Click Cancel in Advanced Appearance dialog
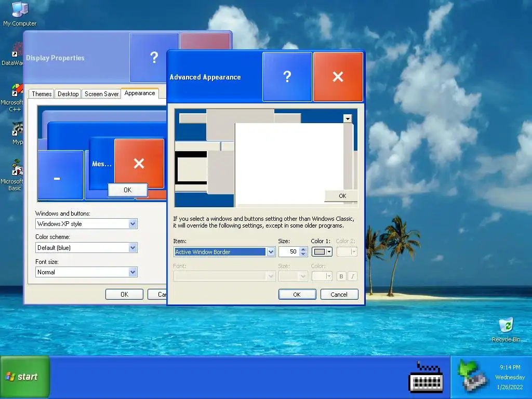Viewport: 532px width, 399px height. [x=339, y=295]
